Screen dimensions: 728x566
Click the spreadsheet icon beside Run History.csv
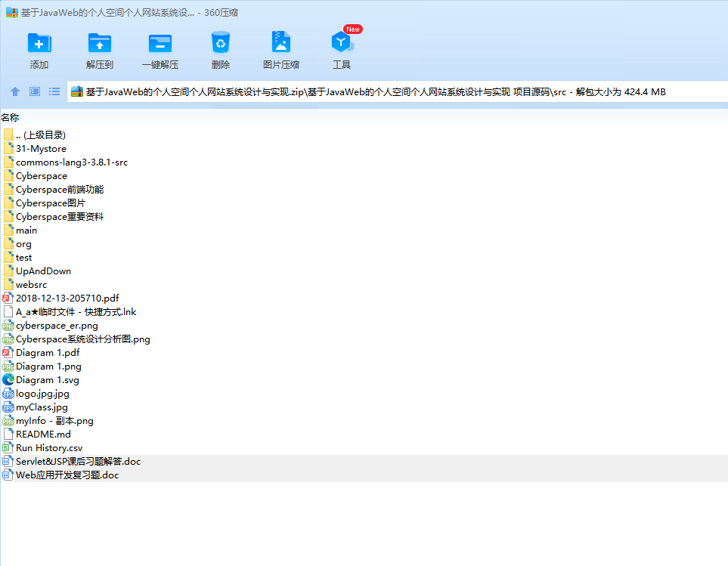8,447
